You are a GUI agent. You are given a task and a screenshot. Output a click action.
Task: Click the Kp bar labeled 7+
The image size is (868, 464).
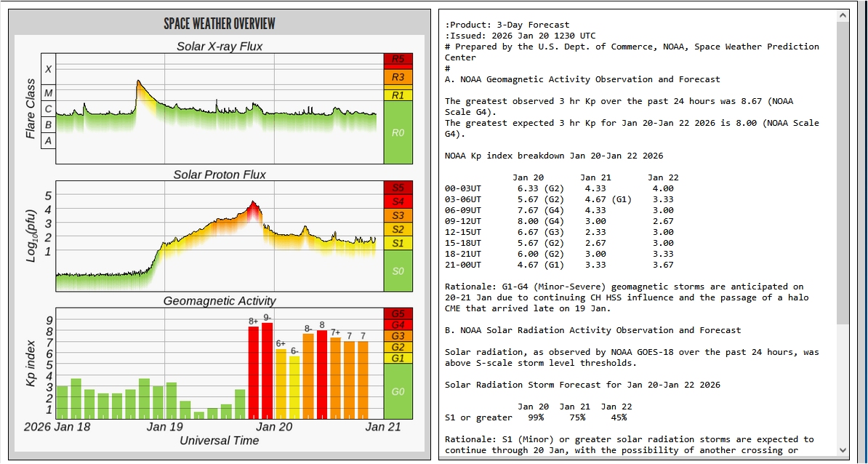tap(335, 378)
